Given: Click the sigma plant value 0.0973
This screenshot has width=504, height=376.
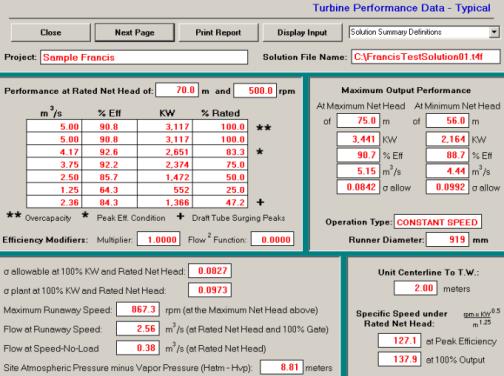Looking at the screenshot, I should click(210, 290).
